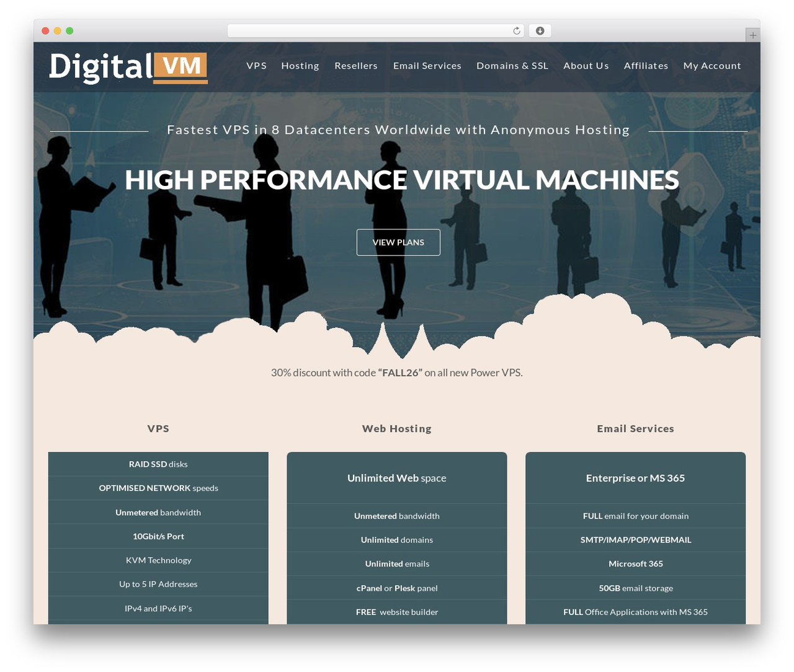Open the VPS menu item
794x672 pixels.
click(256, 66)
